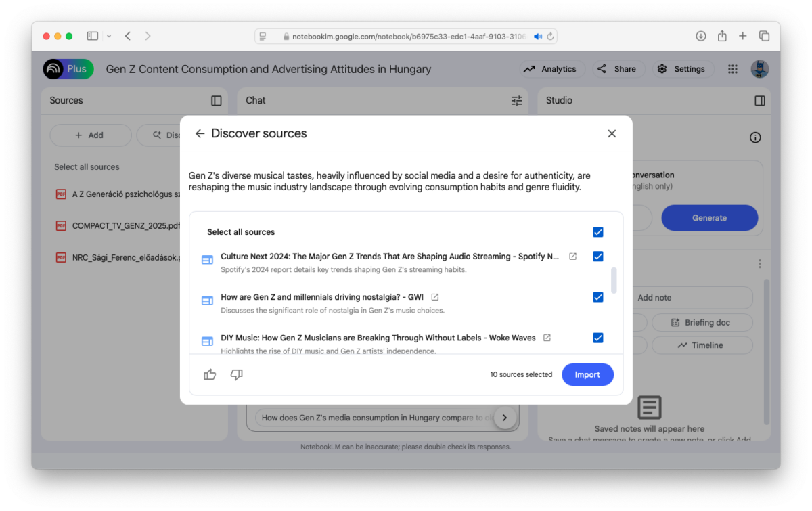Image resolution: width=812 pixels, height=511 pixels.
Task: Open Culture Next 2024 source external link icon
Action: 573,257
